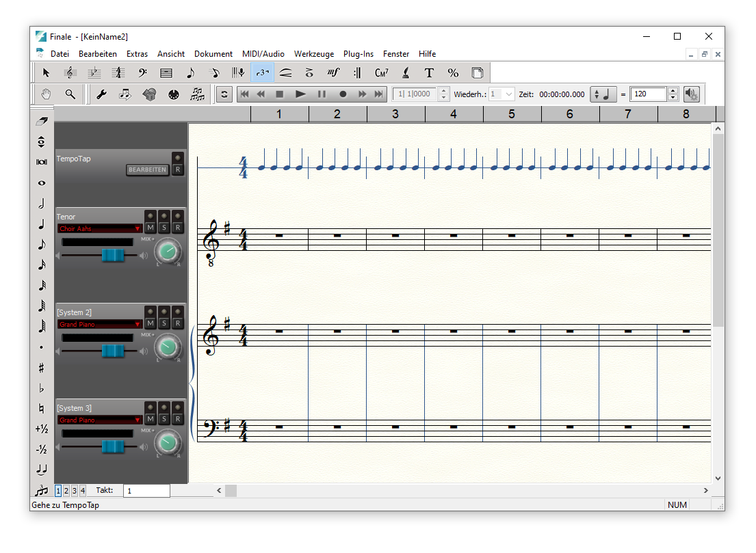Screen dimensions: 756x553
Task: Increase the tempo value with up arrow
Action: (x=673, y=90)
